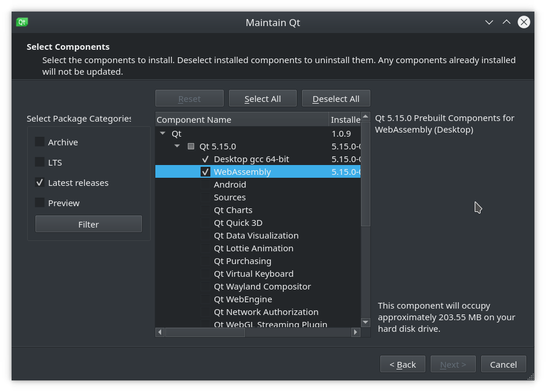The width and height of the screenshot is (546, 392).
Task: Select the Qt WebGL Streaming Plugin row
Action: pyautogui.click(x=258, y=324)
